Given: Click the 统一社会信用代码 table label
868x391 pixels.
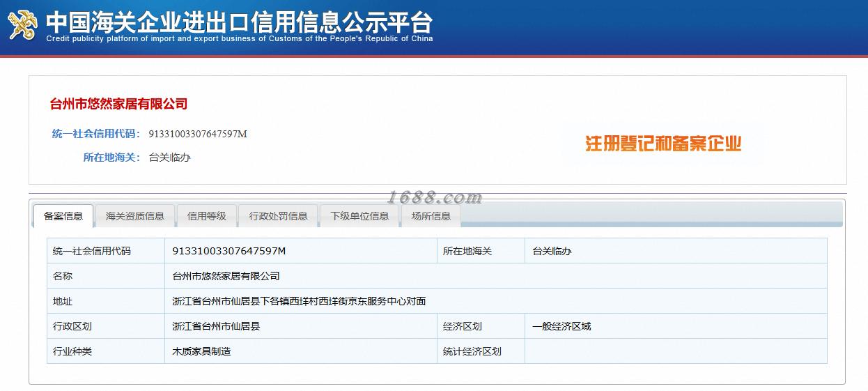Looking at the screenshot, I should point(92,251).
